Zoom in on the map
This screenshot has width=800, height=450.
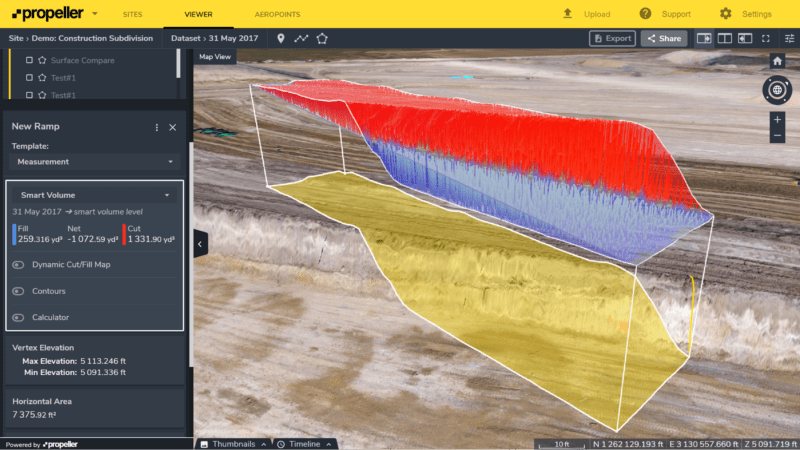click(777, 120)
